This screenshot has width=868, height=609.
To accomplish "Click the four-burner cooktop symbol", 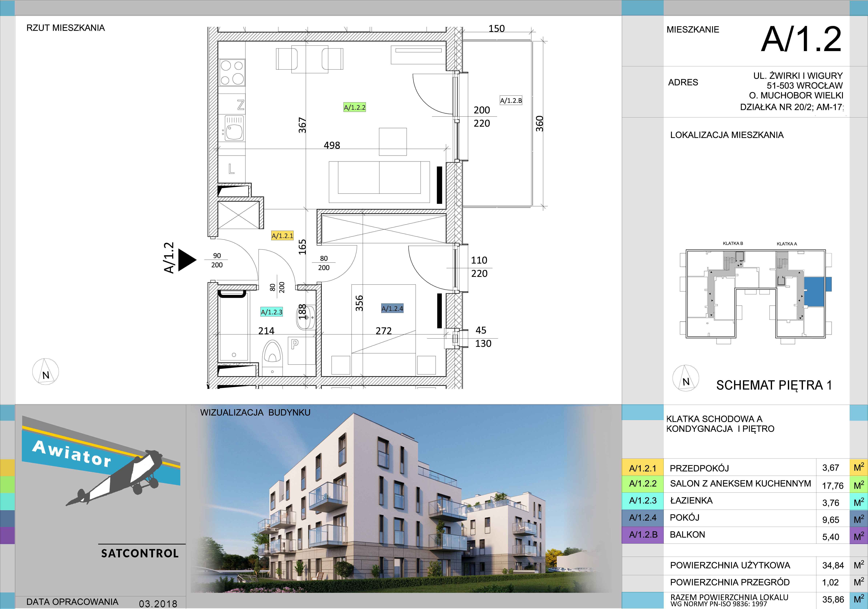I will click(x=232, y=73).
